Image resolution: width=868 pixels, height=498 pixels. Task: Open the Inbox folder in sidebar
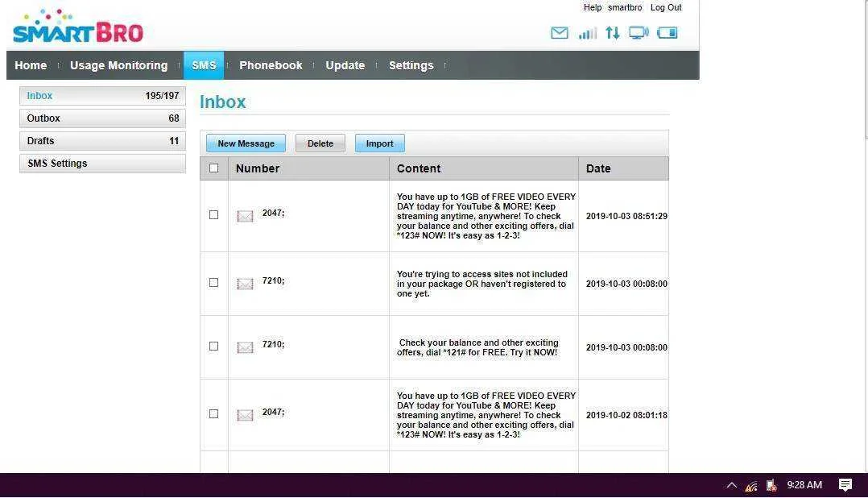point(102,96)
